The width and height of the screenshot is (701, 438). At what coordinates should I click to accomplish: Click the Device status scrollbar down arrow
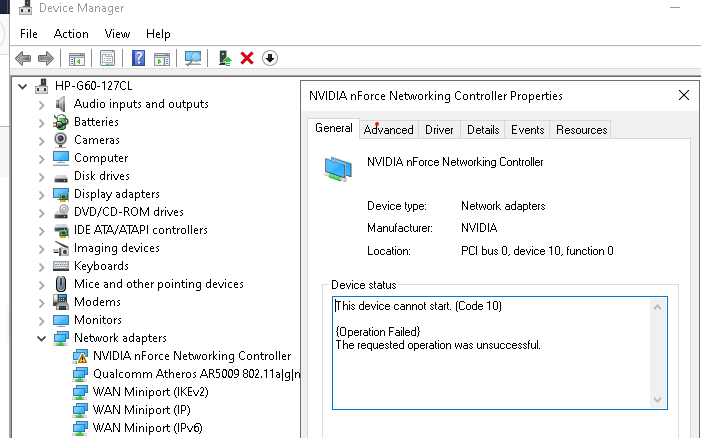pyautogui.click(x=657, y=400)
